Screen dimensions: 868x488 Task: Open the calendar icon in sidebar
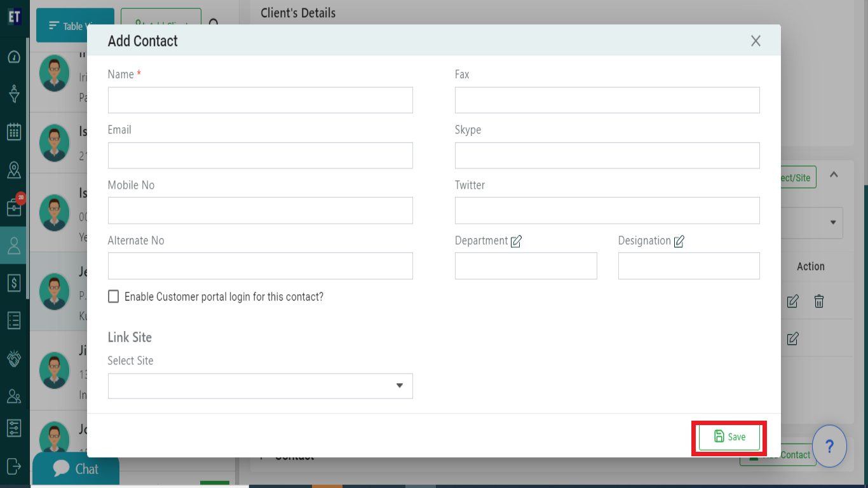point(14,132)
